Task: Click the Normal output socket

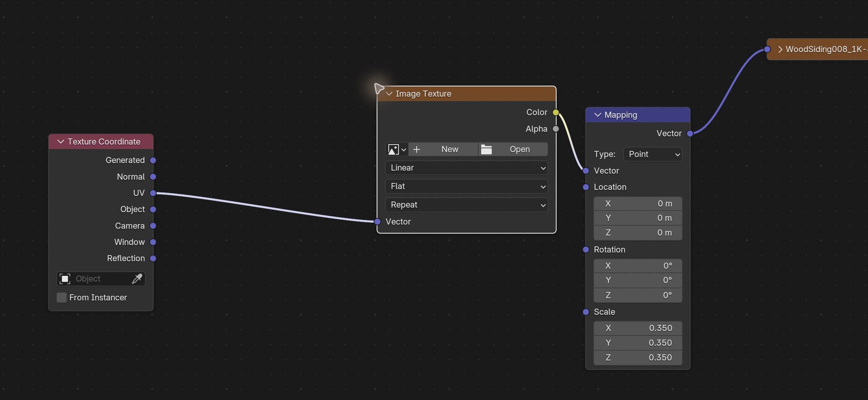Action: point(153,177)
